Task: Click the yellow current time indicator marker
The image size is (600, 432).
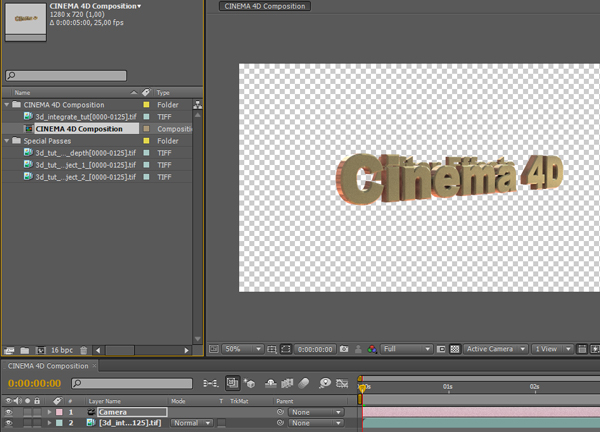Action: (362, 388)
